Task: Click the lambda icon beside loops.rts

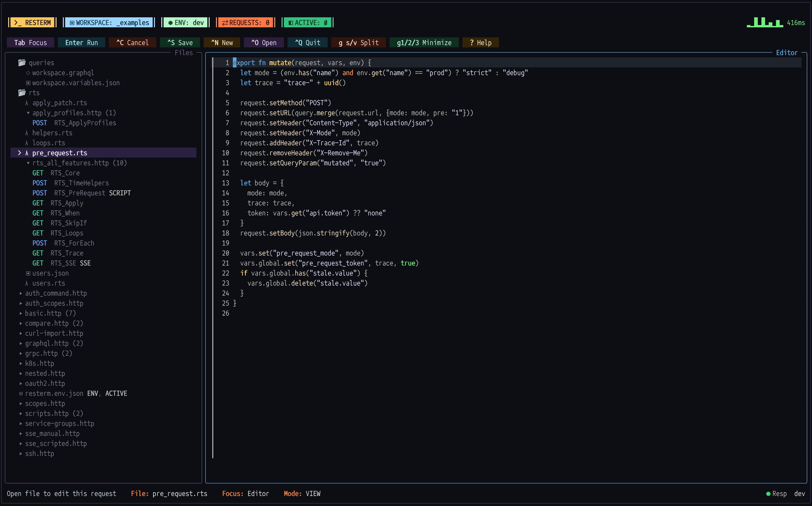Action: pyautogui.click(x=27, y=143)
